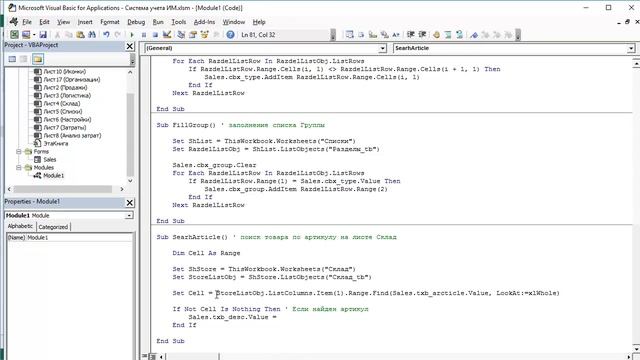Click the Comment Block icon
This screenshot has width=640, height=360.
coord(448,35)
